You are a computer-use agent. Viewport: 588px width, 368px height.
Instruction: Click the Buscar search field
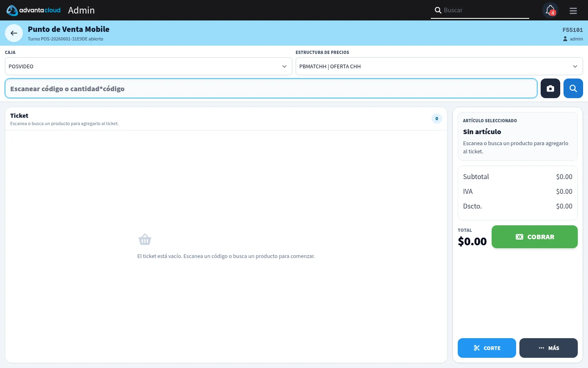click(x=480, y=10)
